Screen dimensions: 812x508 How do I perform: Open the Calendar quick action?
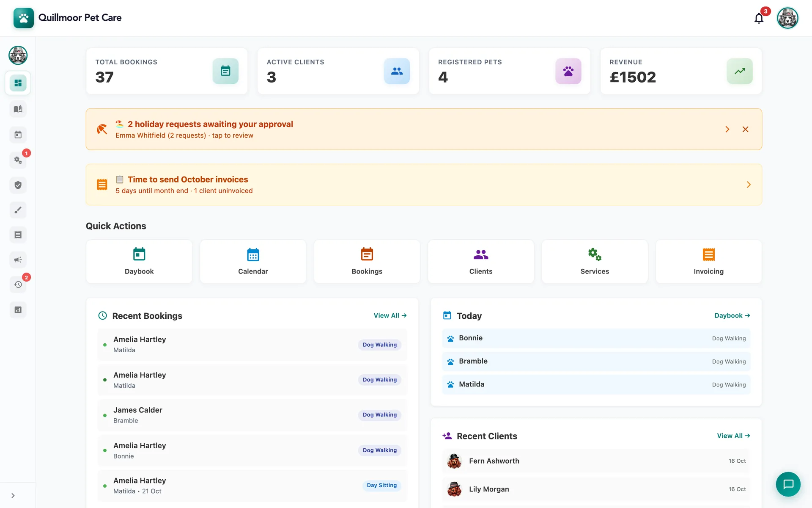click(x=253, y=262)
